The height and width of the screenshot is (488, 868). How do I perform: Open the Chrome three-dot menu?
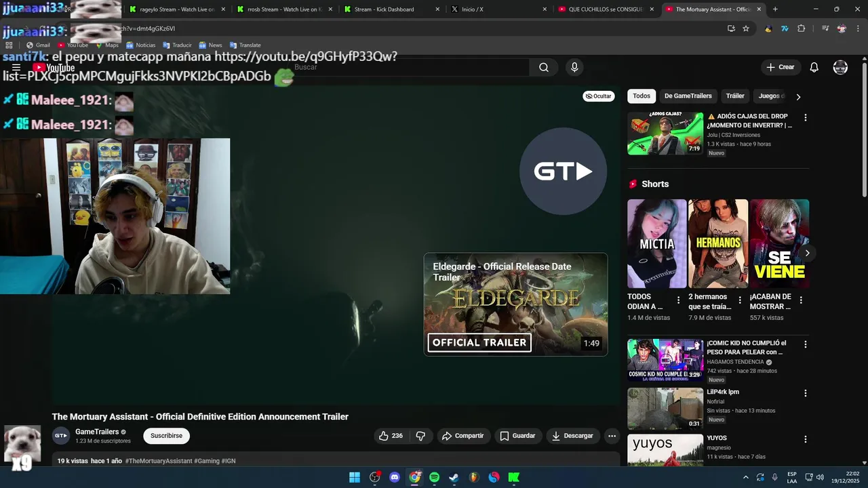coord(858,28)
